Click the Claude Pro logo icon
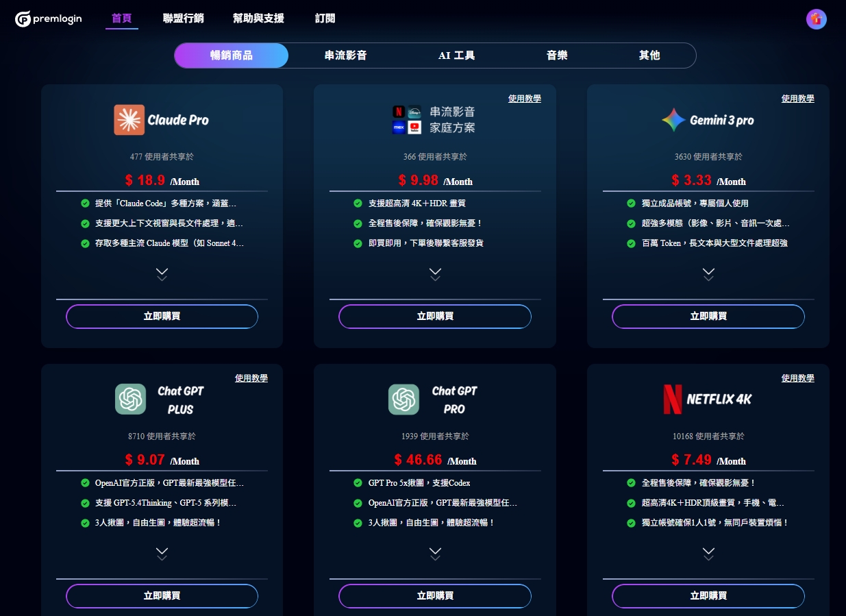 click(129, 120)
